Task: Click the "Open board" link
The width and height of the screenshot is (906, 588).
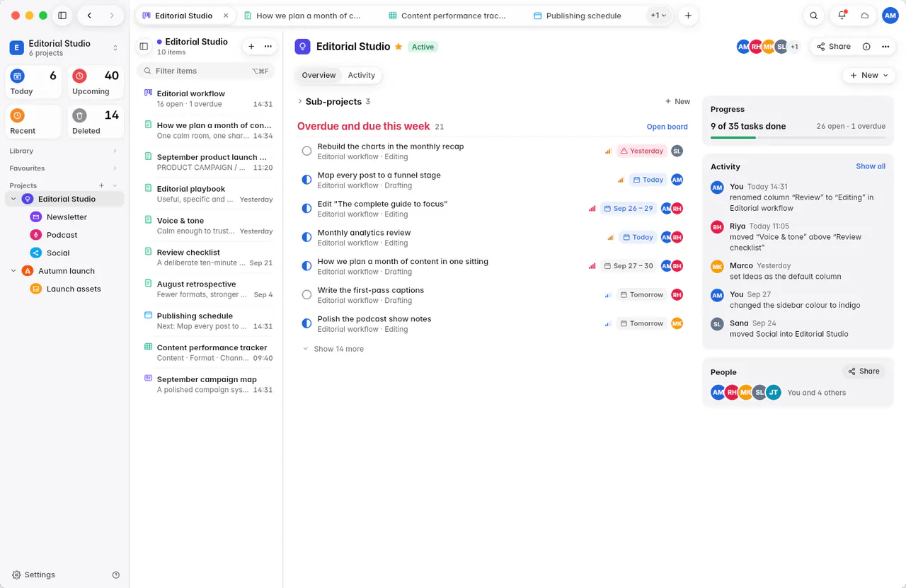Action: (667, 127)
